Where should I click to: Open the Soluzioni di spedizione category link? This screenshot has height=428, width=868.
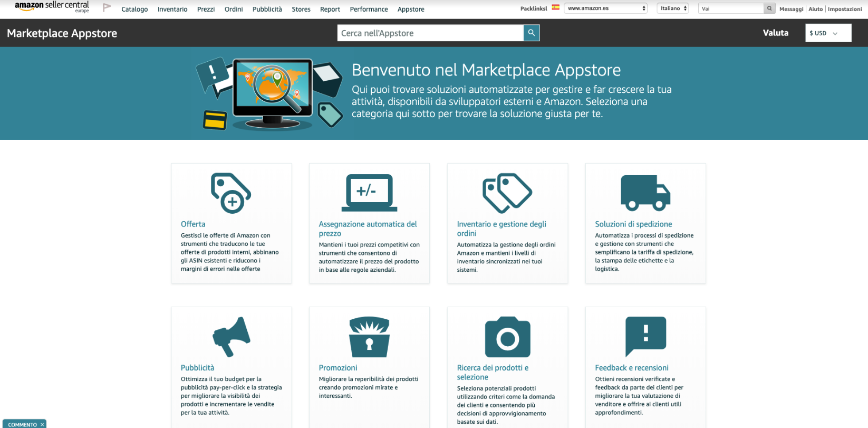(633, 224)
